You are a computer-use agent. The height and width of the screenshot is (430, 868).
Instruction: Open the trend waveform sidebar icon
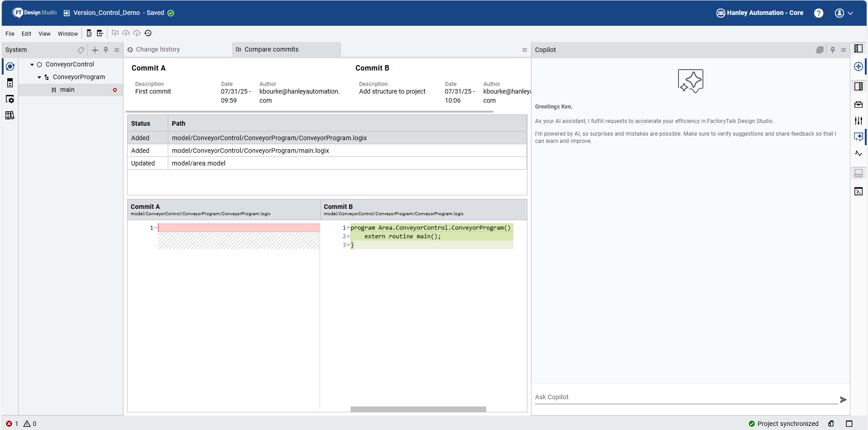pyautogui.click(x=859, y=154)
